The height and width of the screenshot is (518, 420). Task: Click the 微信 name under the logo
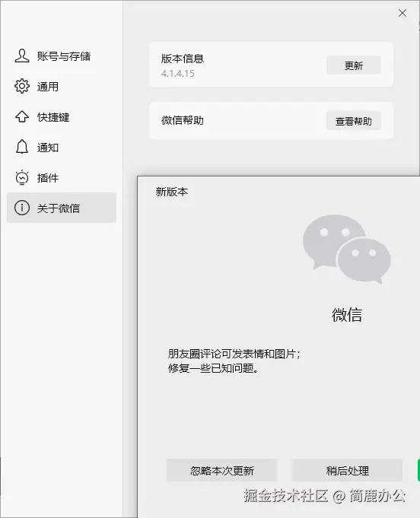click(x=347, y=314)
